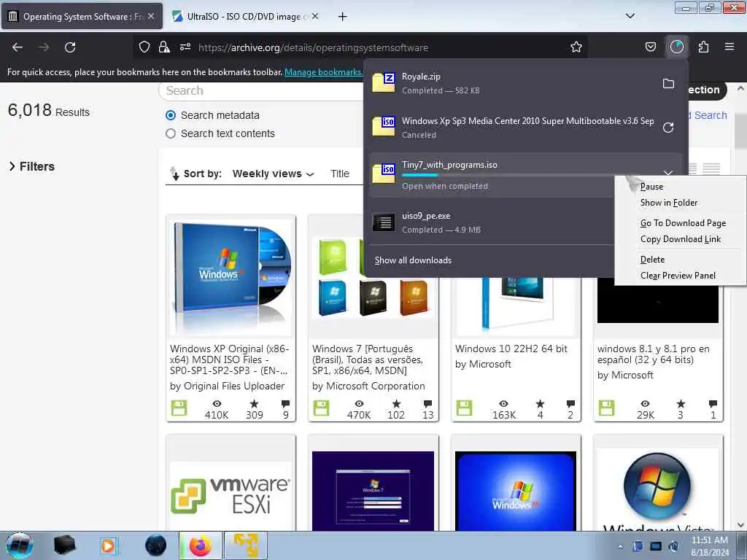
Task: Go back using the browser back arrow
Action: tap(18, 47)
